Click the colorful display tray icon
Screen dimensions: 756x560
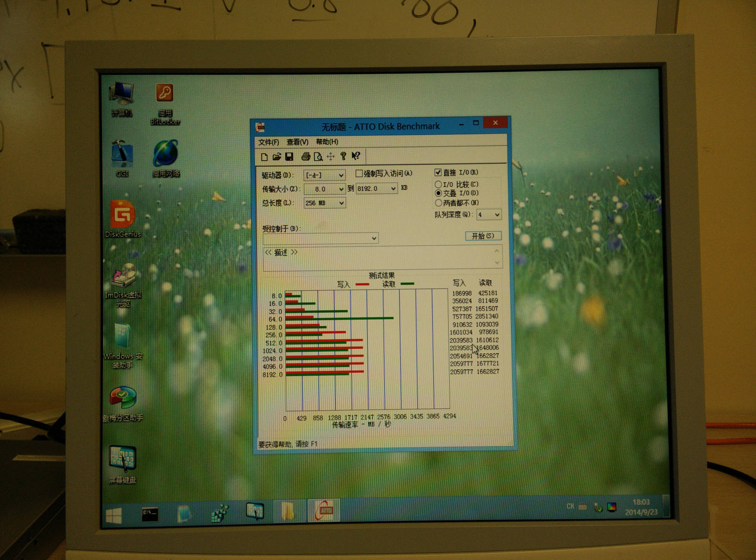[612, 508]
